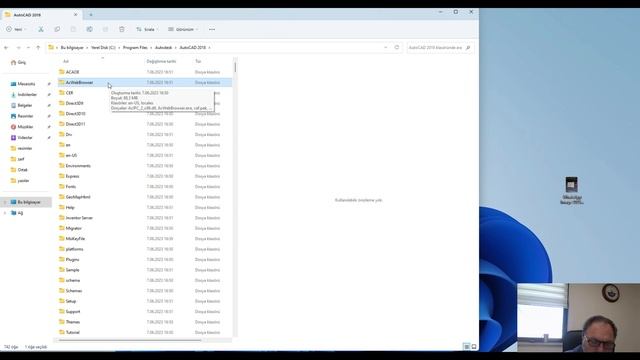The image size is (640, 360).
Task: Expand the Bu bilgisayar tree node
Action: tap(5, 202)
